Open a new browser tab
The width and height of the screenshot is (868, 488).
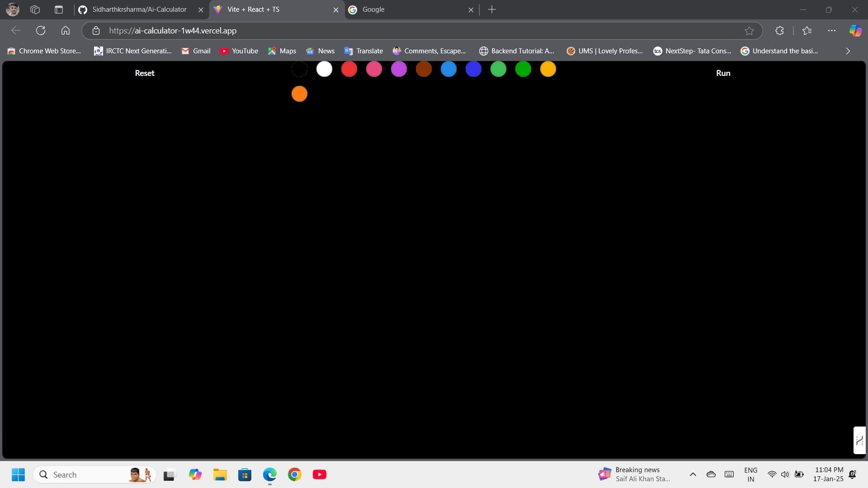click(492, 9)
